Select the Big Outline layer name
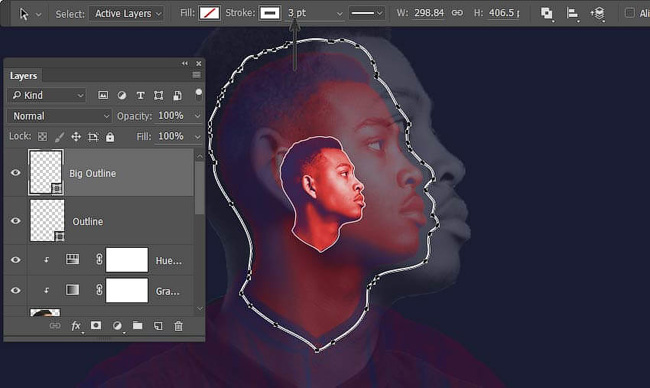Viewport: 650px width, 388px height. (x=92, y=174)
